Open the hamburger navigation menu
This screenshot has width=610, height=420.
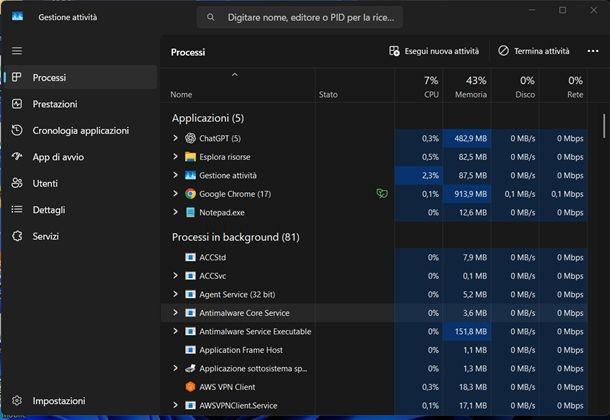click(17, 51)
